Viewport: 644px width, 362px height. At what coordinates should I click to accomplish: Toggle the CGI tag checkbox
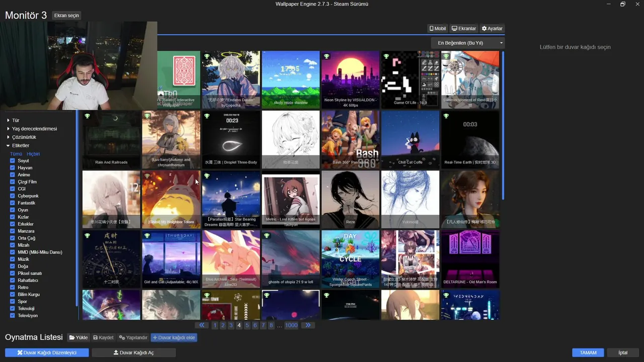pos(13,189)
